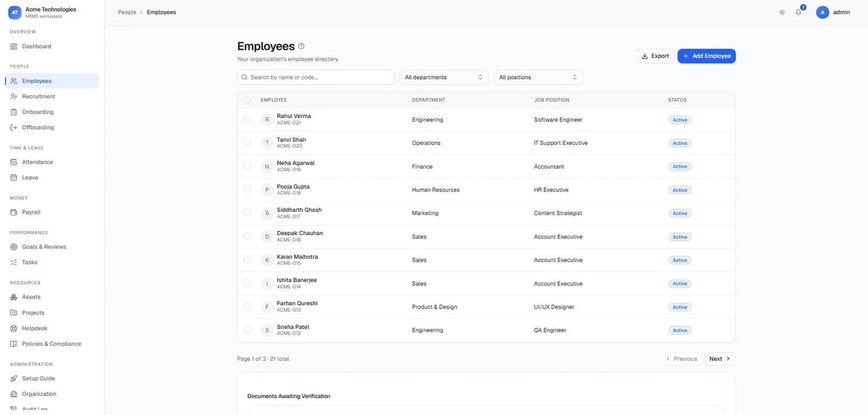This screenshot has height=415, width=868.
Task: Click the Offboarding exit icon
Action: click(14, 127)
